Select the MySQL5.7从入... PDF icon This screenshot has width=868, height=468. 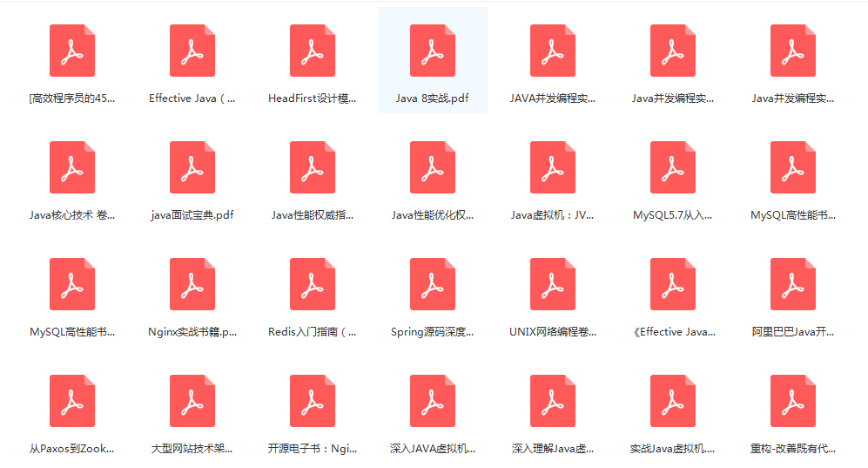(673, 167)
